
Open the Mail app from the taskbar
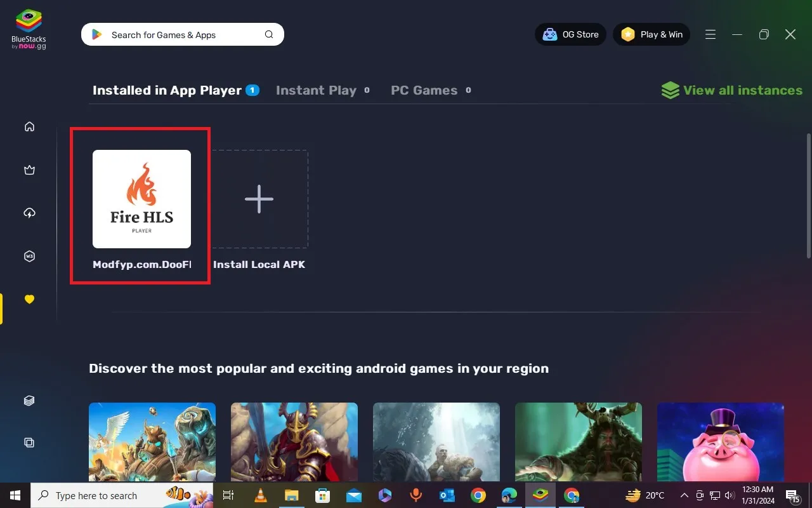point(353,495)
